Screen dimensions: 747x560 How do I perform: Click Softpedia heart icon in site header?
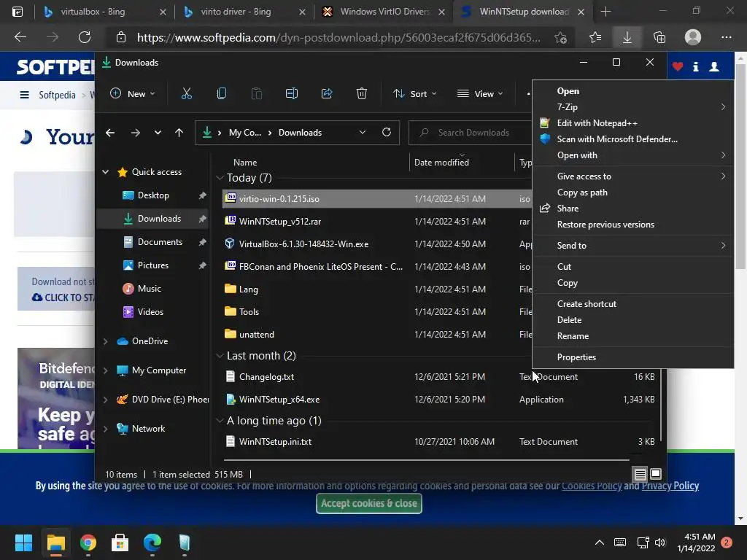pos(678,66)
